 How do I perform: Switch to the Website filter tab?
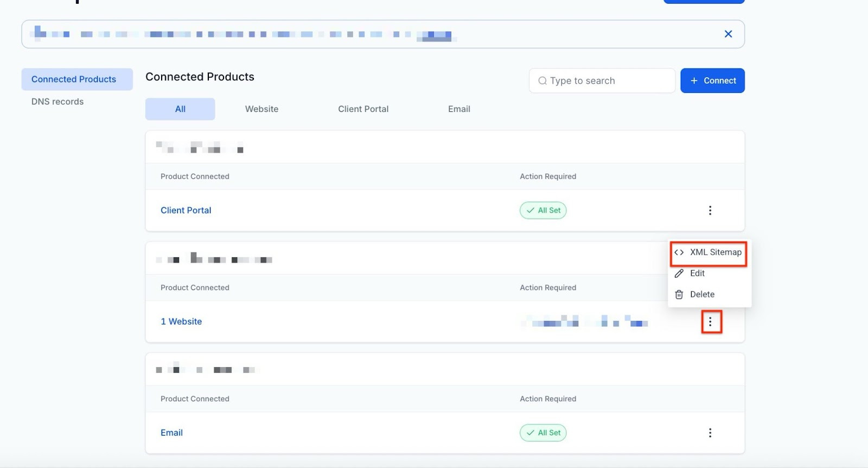(x=261, y=109)
